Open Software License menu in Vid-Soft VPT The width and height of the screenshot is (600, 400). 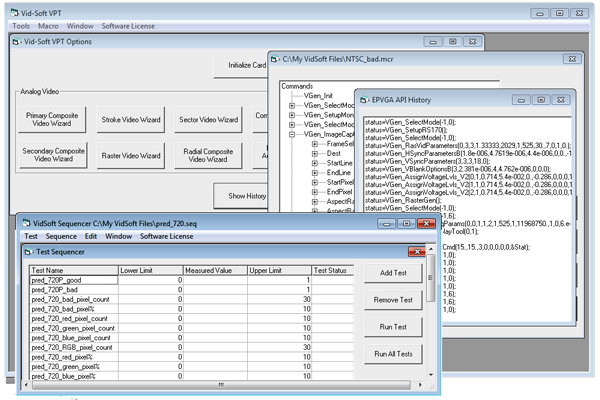[128, 26]
